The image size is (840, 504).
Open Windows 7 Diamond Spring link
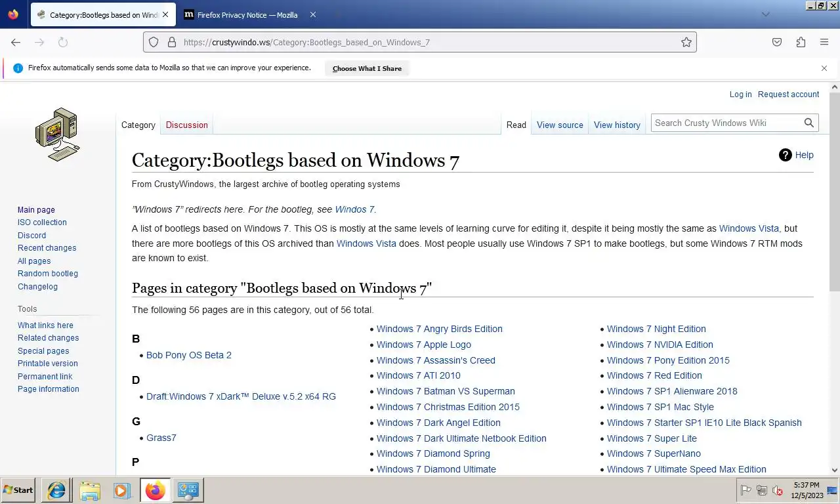pos(433,453)
